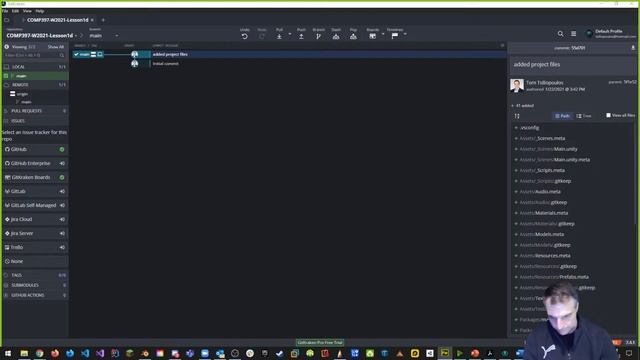Switch file list to Tree view
Image resolution: width=640 pixels, height=360 pixels.
pos(584,116)
